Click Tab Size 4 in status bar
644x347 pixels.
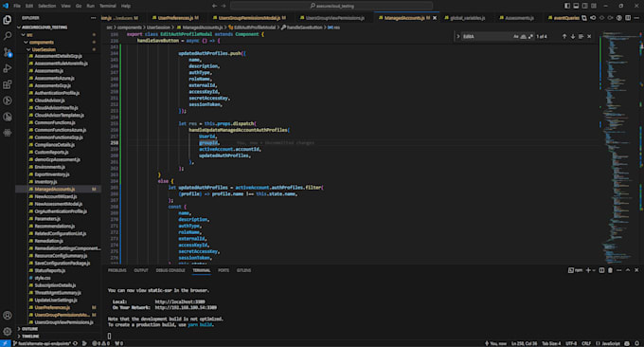pos(551,343)
